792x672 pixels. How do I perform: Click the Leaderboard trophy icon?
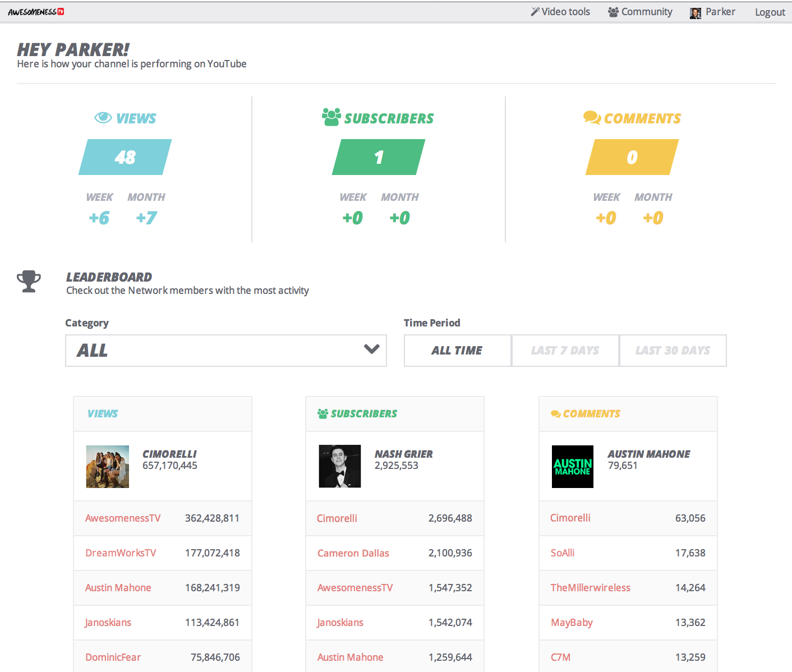[29, 282]
